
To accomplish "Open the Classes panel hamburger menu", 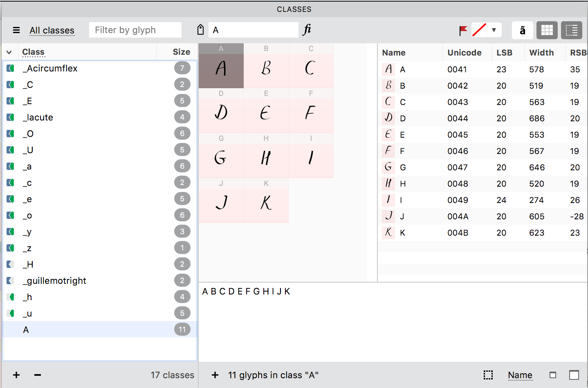I will 16,30.
